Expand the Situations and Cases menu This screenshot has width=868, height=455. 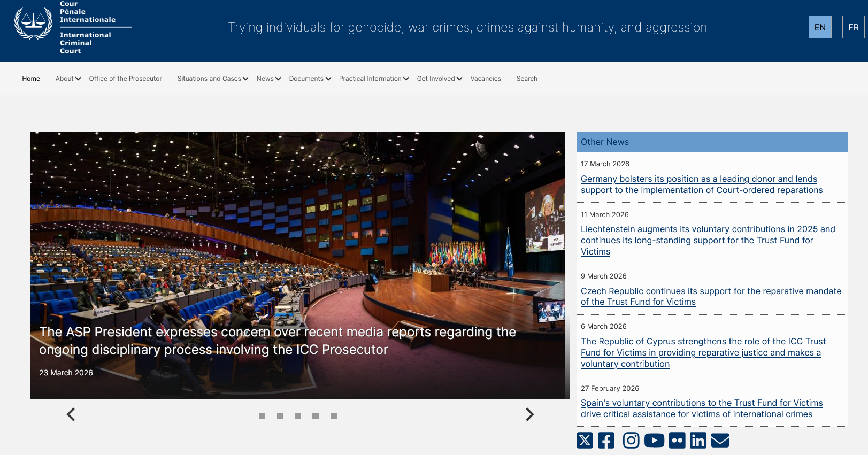click(x=212, y=79)
